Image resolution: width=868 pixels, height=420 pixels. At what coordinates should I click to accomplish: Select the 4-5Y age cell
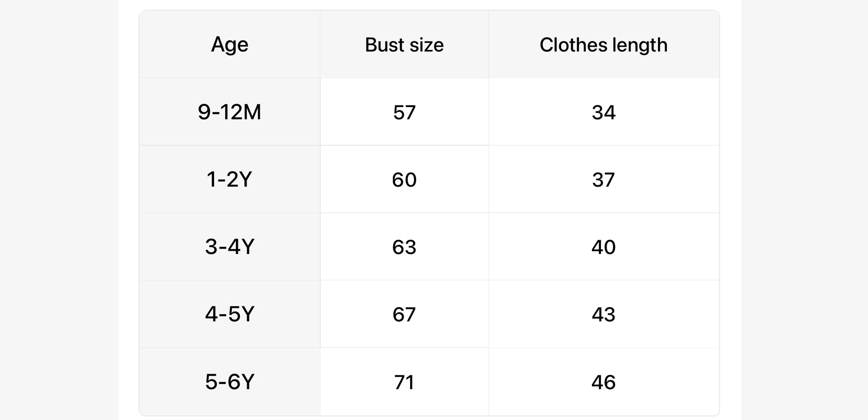[229, 314]
